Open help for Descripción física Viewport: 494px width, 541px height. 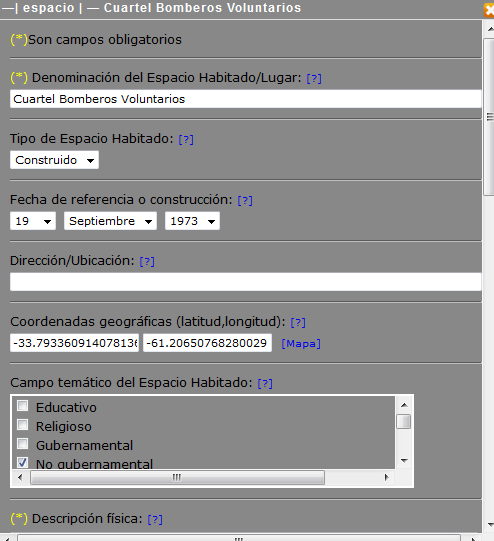click(155, 520)
